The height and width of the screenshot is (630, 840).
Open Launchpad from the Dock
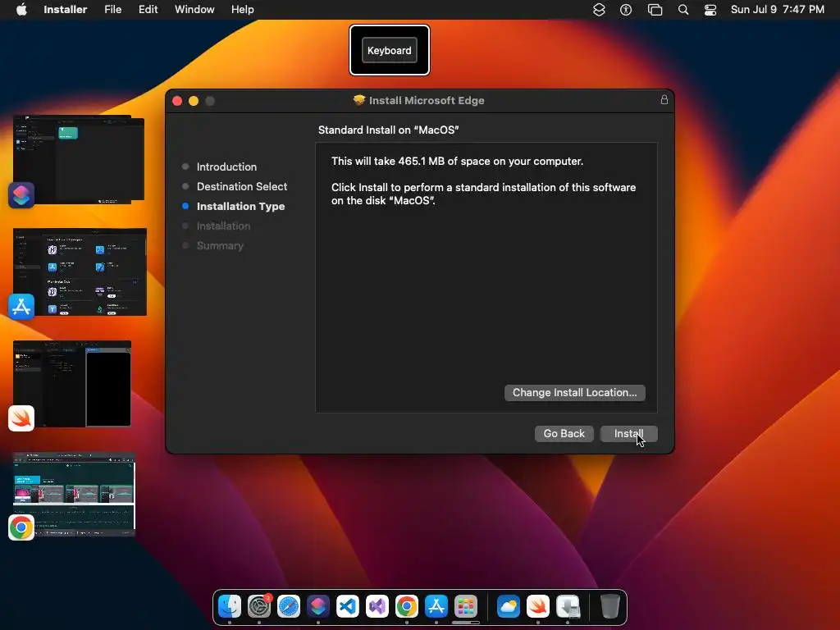466,606
